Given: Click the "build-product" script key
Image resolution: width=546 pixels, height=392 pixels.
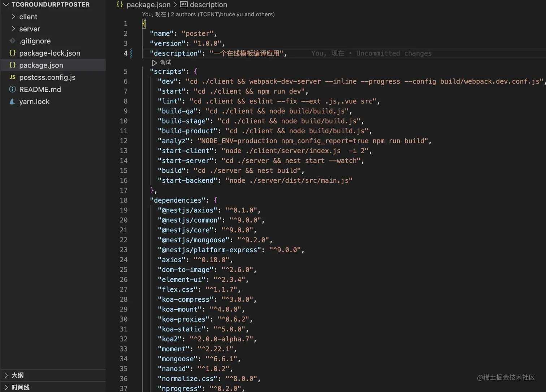Looking at the screenshot, I should pos(188,131).
